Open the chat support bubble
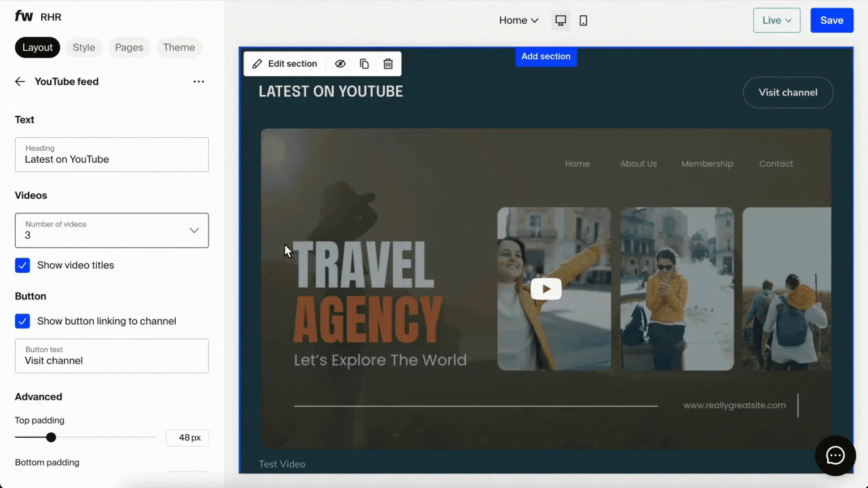 tap(835, 455)
